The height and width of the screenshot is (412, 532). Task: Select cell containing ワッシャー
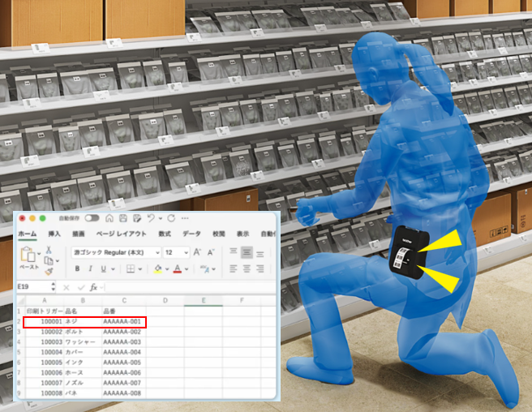[x=83, y=341]
